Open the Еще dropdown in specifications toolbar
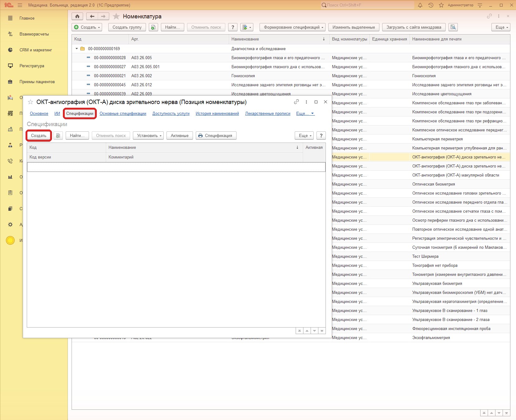The image size is (516, 420). [304, 135]
